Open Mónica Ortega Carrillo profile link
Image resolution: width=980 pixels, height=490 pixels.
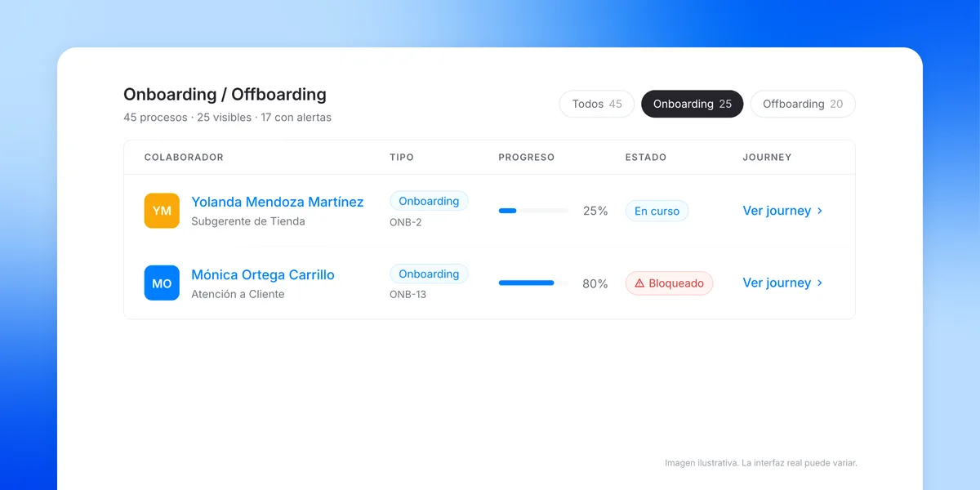263,274
